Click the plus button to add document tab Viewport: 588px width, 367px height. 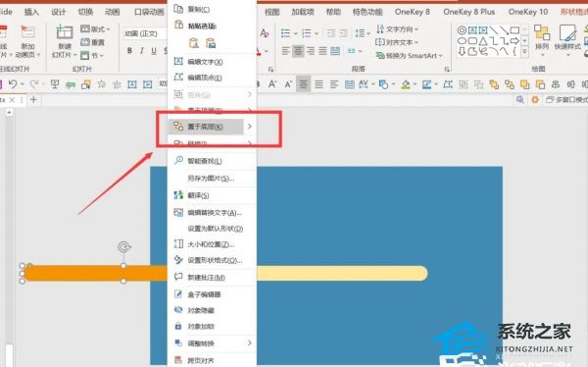pyautogui.click(x=33, y=99)
